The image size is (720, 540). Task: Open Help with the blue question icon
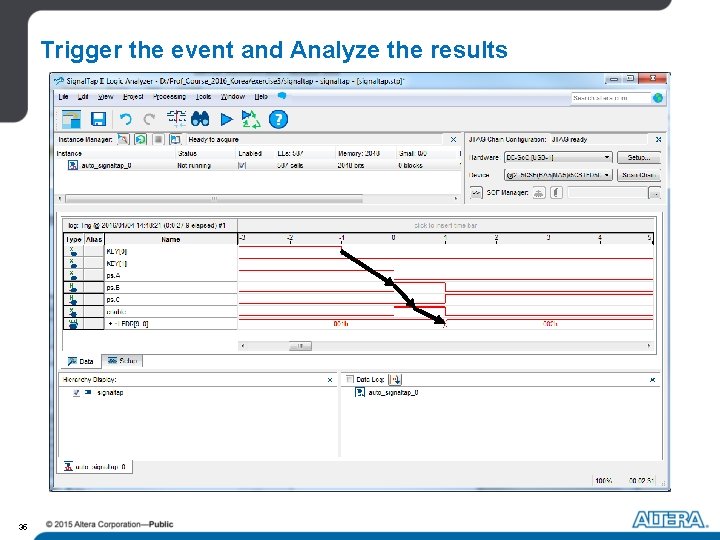coord(278,119)
